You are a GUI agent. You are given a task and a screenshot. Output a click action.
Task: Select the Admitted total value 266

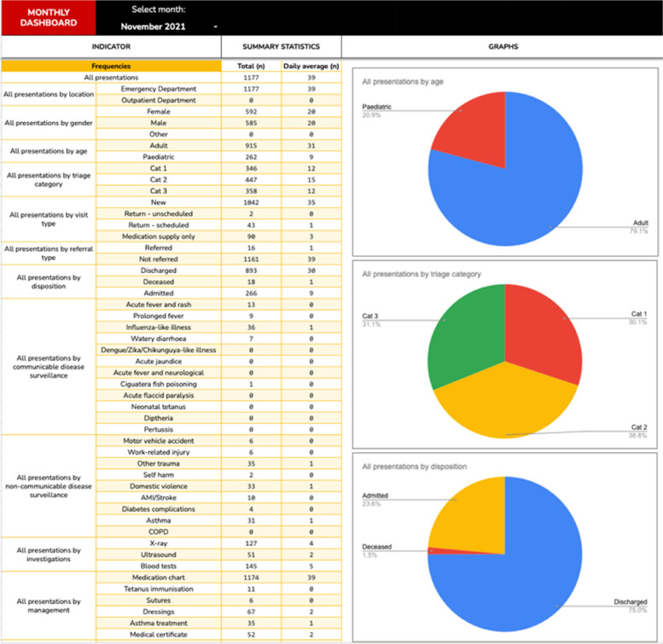251,293
